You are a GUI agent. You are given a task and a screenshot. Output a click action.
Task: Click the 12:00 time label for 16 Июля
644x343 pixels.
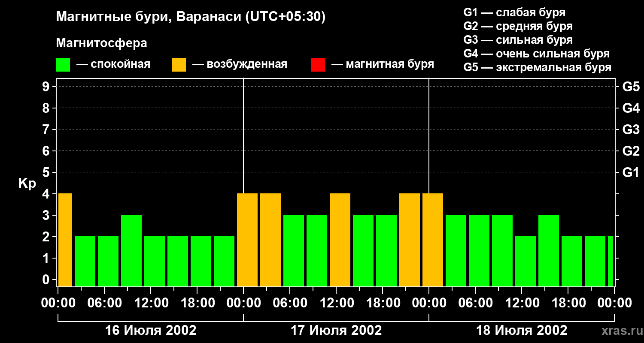(151, 303)
